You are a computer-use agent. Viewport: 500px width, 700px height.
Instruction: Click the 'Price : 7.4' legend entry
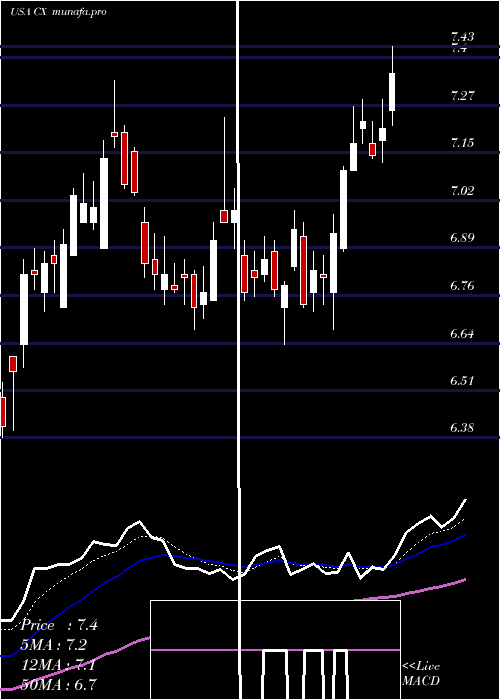tap(59, 625)
